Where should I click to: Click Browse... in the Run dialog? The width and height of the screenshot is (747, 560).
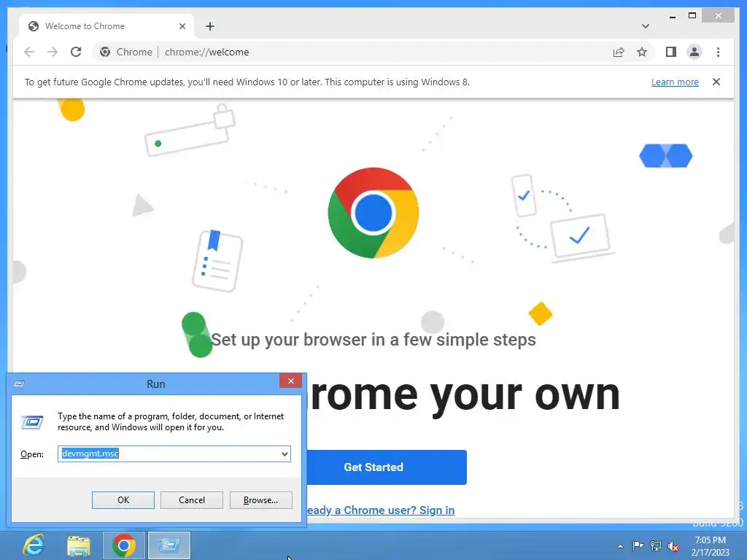click(260, 500)
